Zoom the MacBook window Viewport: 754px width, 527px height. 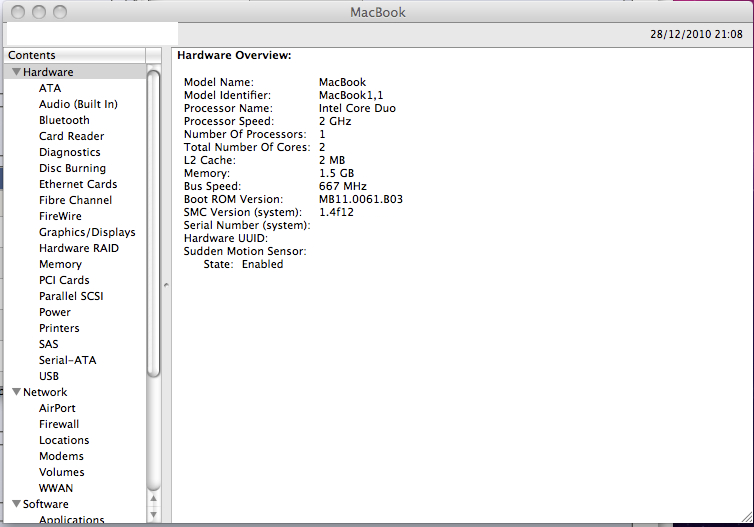click(x=60, y=12)
